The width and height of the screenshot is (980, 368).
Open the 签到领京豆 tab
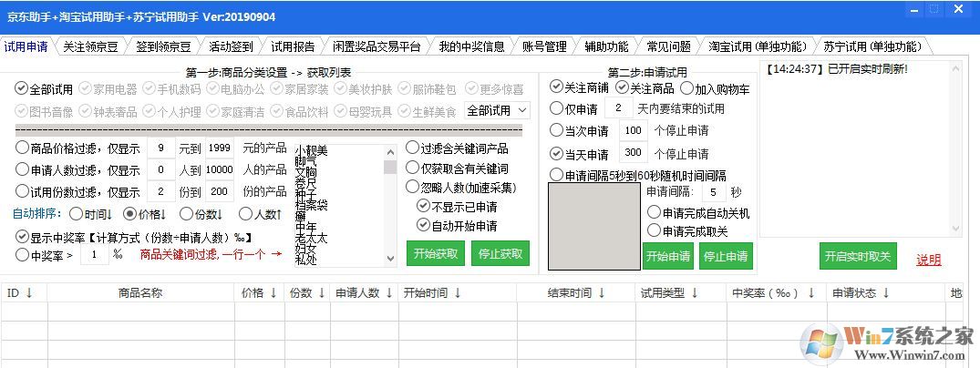(163, 46)
